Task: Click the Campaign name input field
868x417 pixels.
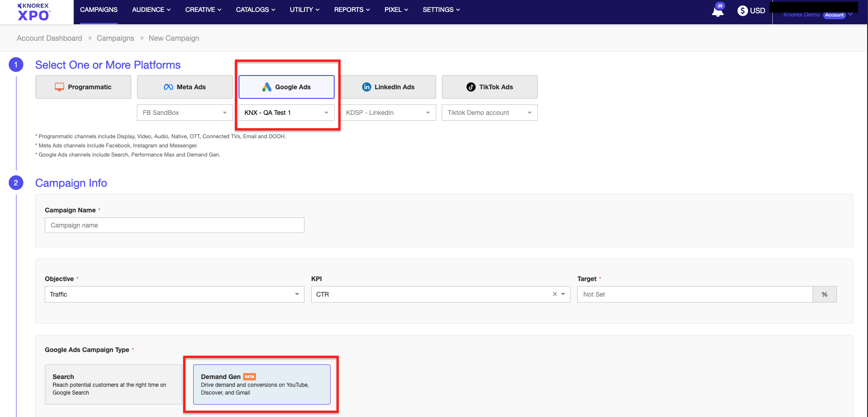Action: coord(174,225)
